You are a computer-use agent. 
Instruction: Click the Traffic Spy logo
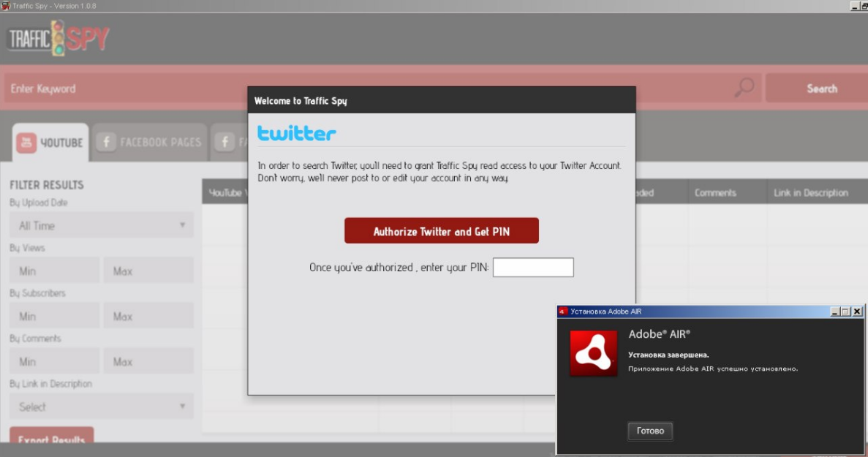pos(59,37)
